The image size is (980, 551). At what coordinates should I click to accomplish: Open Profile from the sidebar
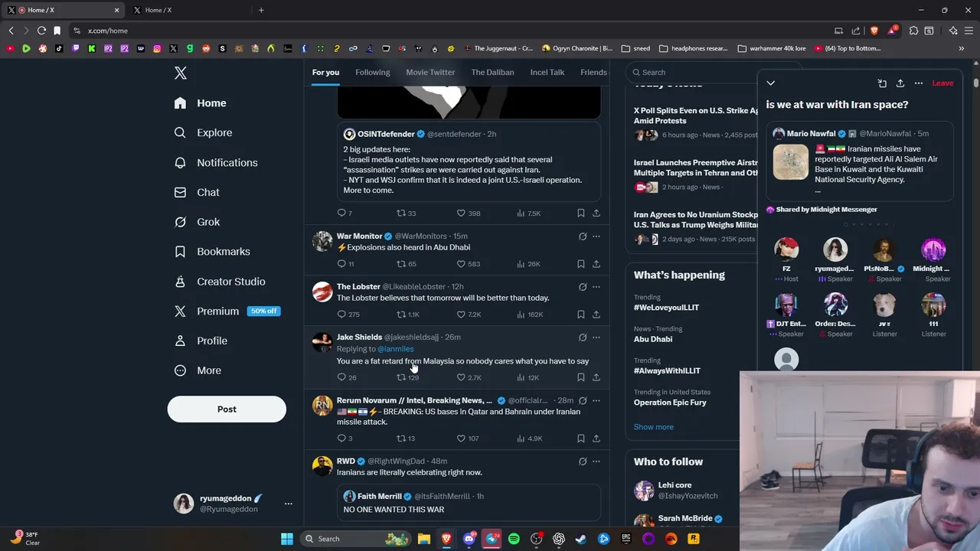coord(201,341)
